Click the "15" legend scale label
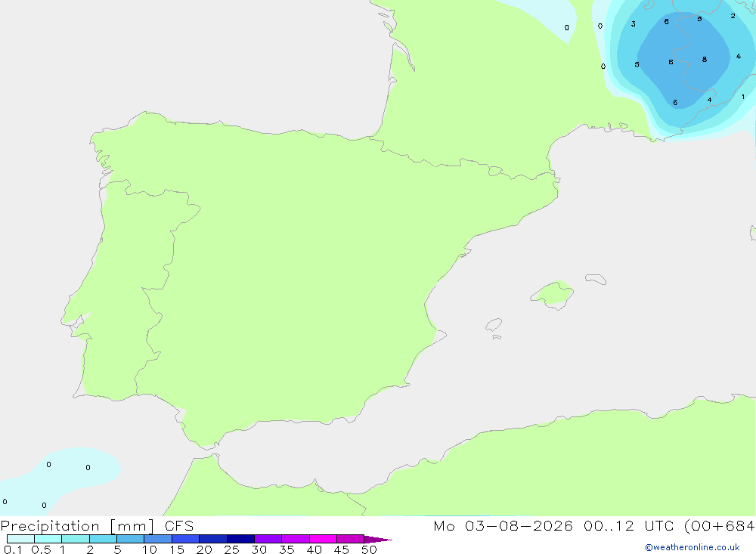Image resolution: width=756 pixels, height=554 pixels. (177, 549)
